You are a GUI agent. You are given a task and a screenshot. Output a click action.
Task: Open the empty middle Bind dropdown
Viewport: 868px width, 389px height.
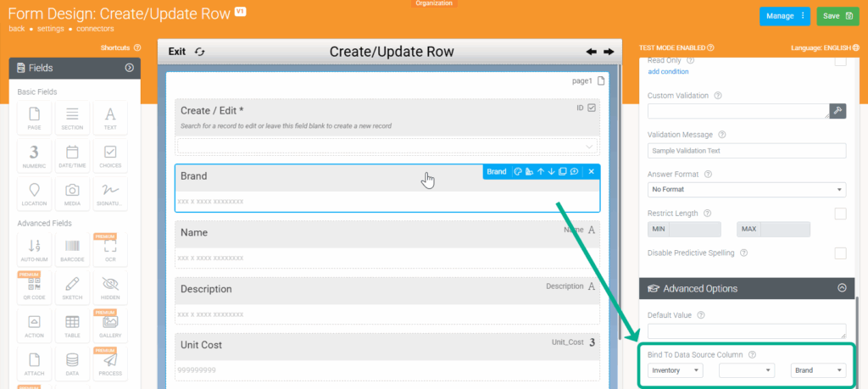click(x=747, y=370)
